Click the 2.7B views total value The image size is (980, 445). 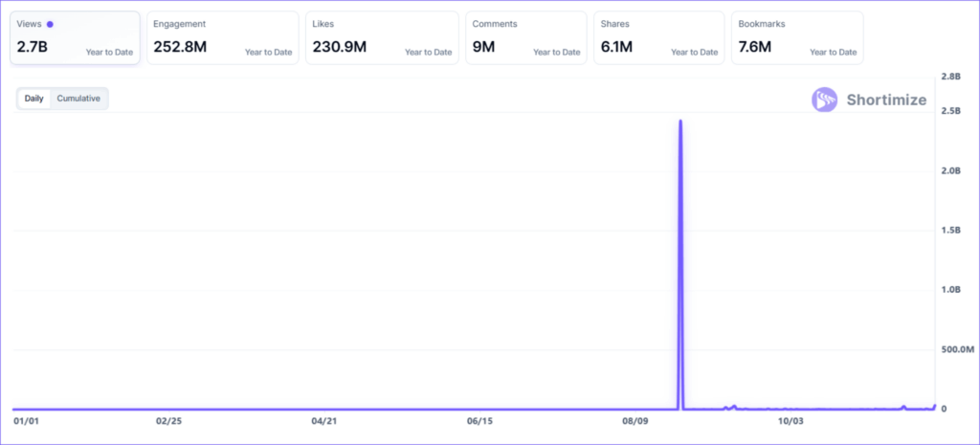coord(33,46)
